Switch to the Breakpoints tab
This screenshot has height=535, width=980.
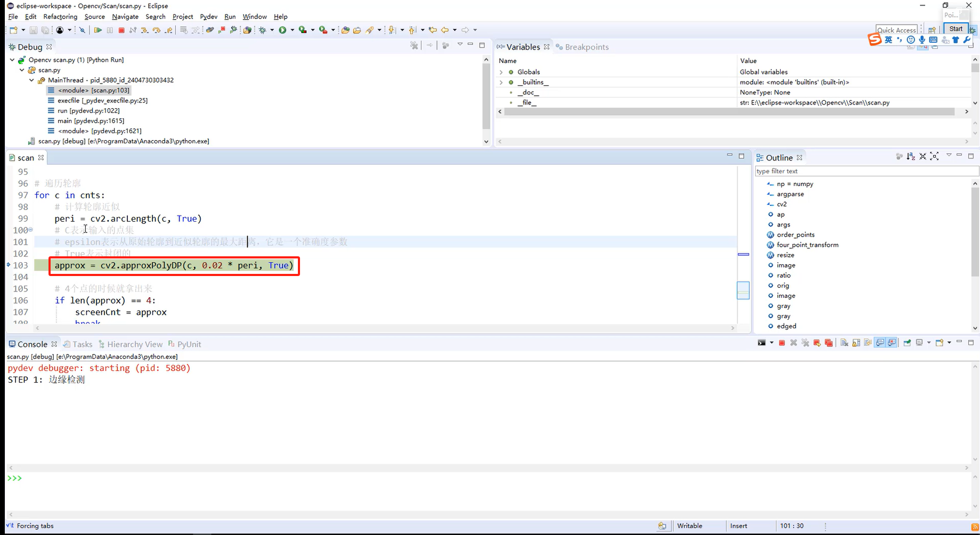pyautogui.click(x=582, y=47)
